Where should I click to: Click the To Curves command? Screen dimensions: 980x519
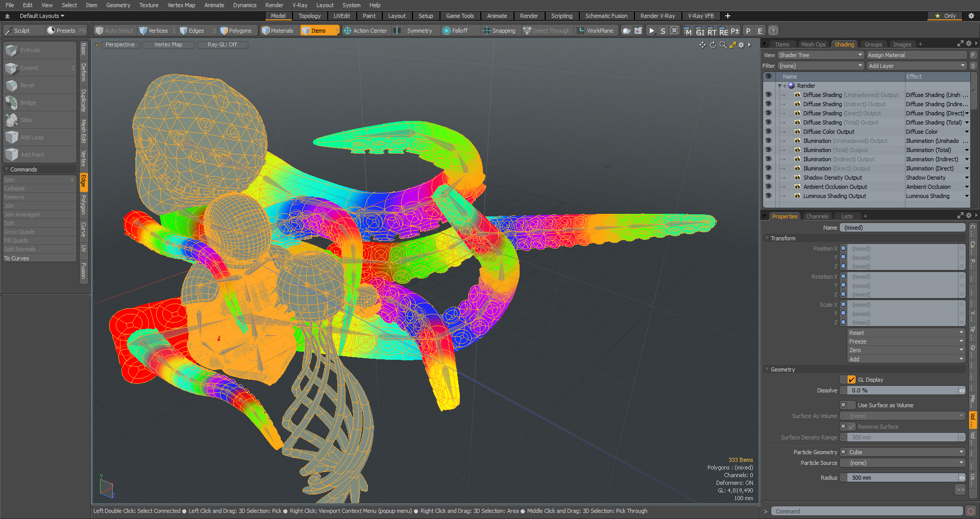[x=40, y=258]
